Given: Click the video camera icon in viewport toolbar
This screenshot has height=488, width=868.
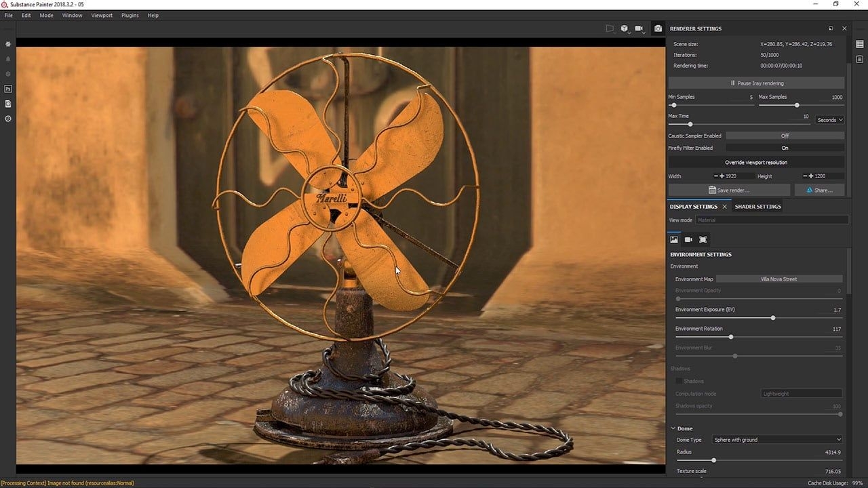Looking at the screenshot, I should 639,28.
